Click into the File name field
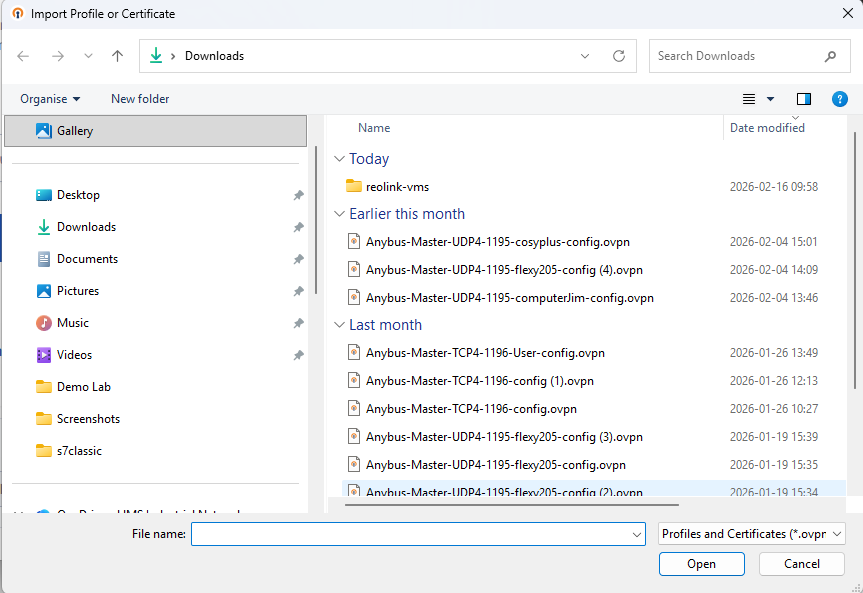The height and width of the screenshot is (593, 863). coord(410,534)
